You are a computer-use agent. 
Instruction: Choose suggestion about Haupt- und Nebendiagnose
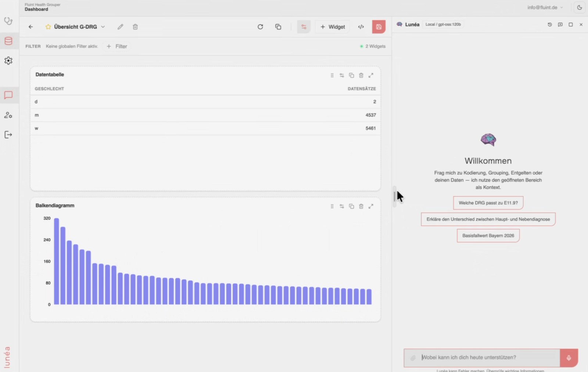[x=488, y=219]
